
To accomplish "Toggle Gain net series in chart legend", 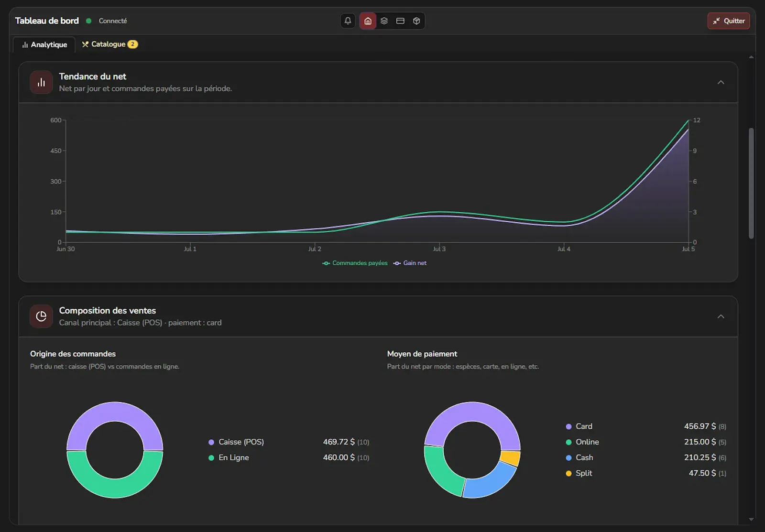I will point(410,263).
